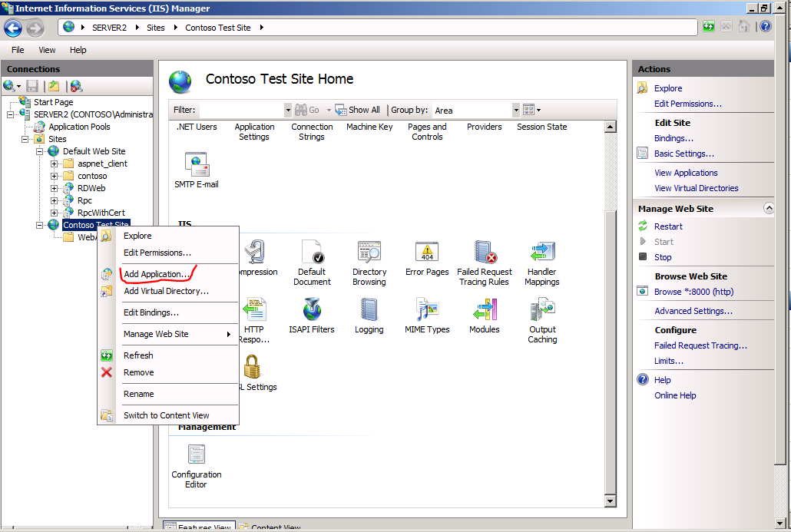Screen dimensions: 791x532
Task: Open the Default Document feature
Action: coord(312,263)
